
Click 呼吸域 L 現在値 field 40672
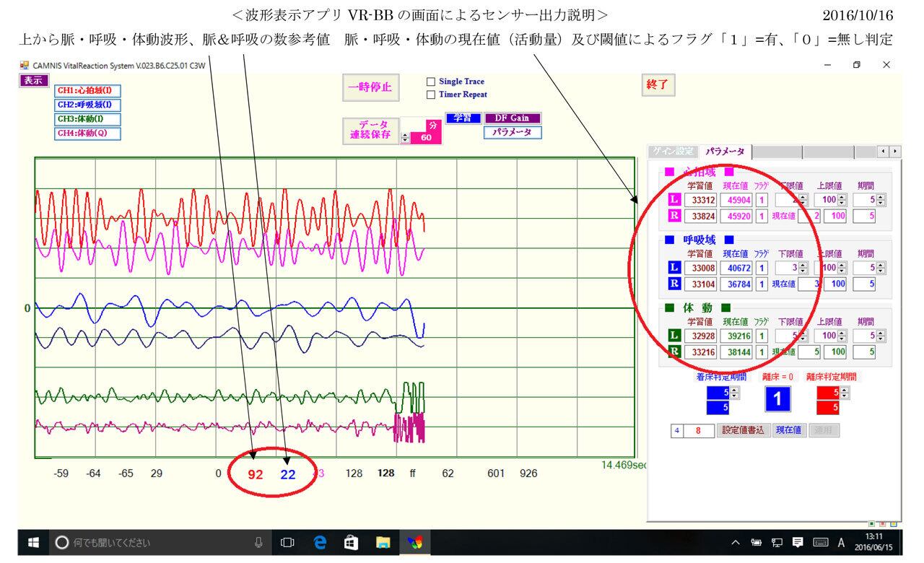736,268
